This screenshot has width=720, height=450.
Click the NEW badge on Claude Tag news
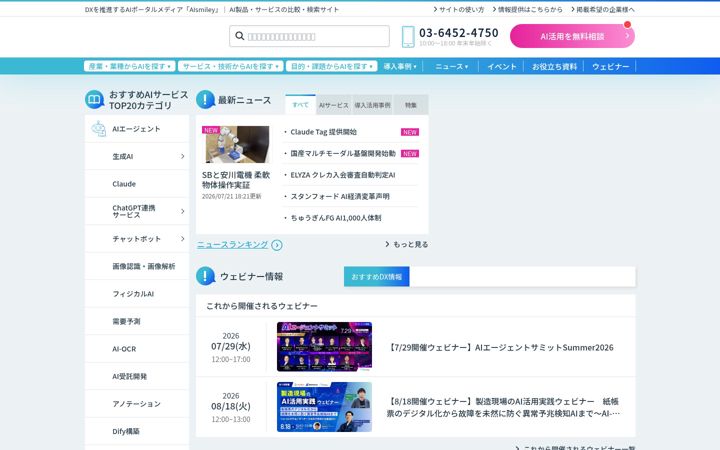[410, 132]
